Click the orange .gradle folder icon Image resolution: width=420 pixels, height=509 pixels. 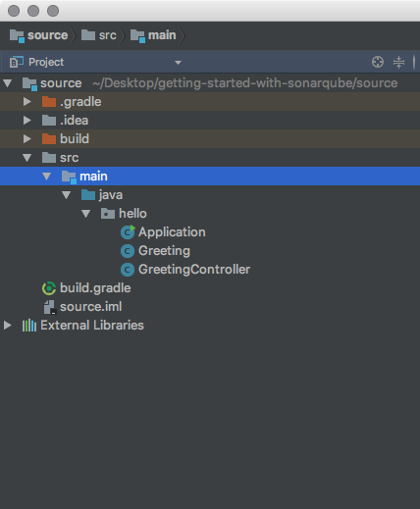(49, 101)
